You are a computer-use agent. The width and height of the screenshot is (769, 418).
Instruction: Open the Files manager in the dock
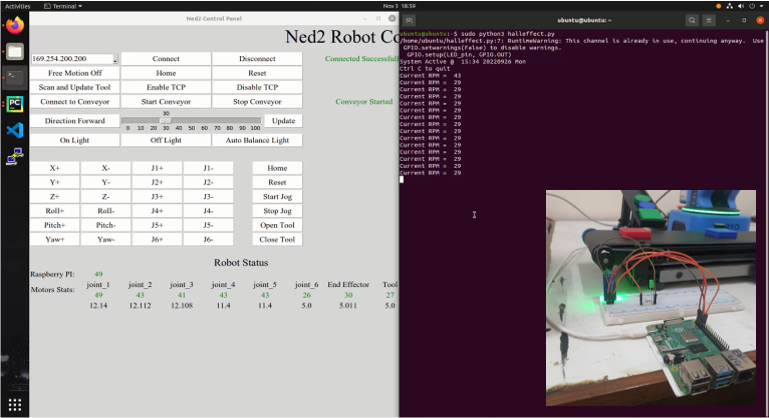point(14,51)
